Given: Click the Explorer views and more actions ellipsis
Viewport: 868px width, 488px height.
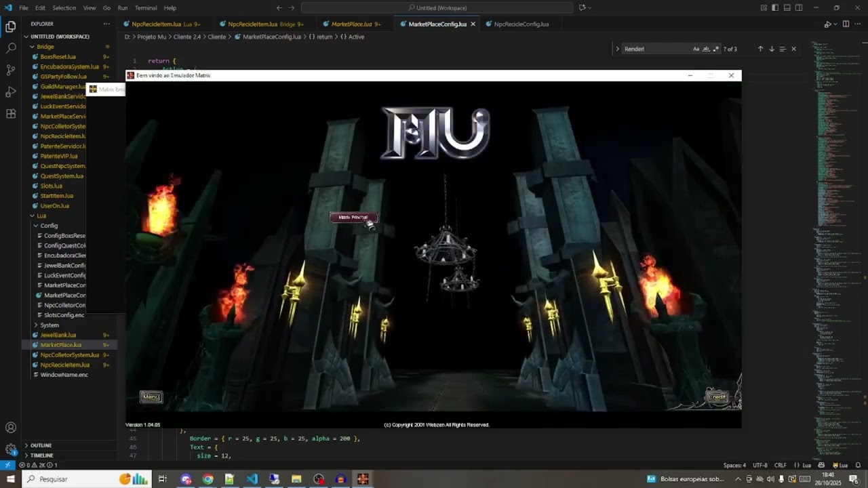Looking at the screenshot, I should (106, 24).
